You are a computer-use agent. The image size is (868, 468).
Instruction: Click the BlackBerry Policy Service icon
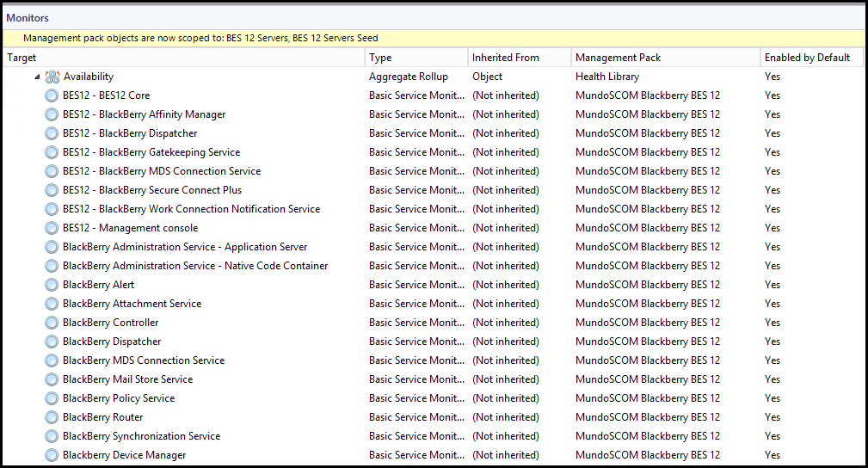(x=52, y=398)
